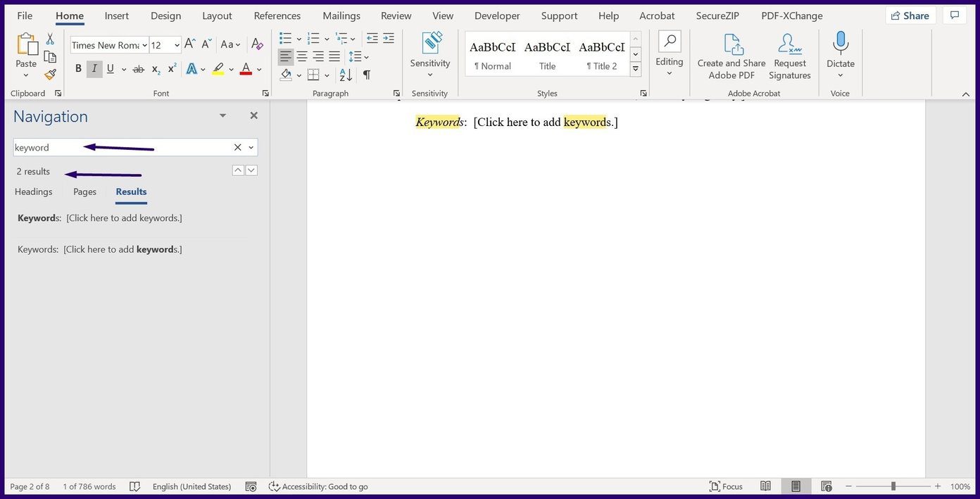Increase paragraph indent

(389, 38)
